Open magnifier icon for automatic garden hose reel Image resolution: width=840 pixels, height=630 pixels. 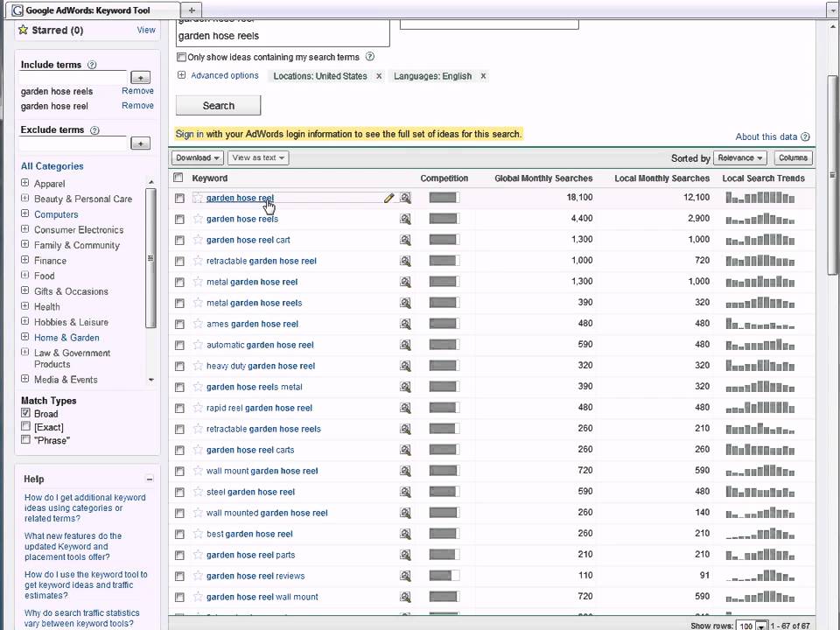(405, 345)
